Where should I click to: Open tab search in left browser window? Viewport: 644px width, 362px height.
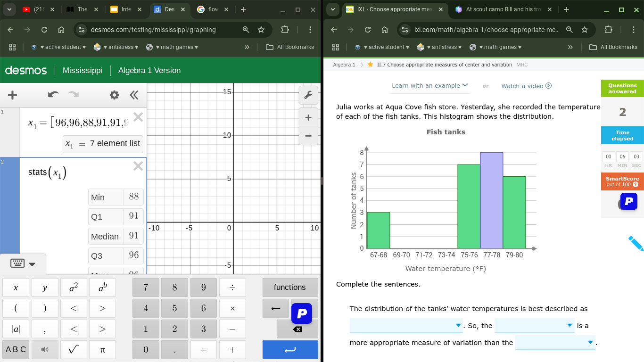[x=9, y=9]
